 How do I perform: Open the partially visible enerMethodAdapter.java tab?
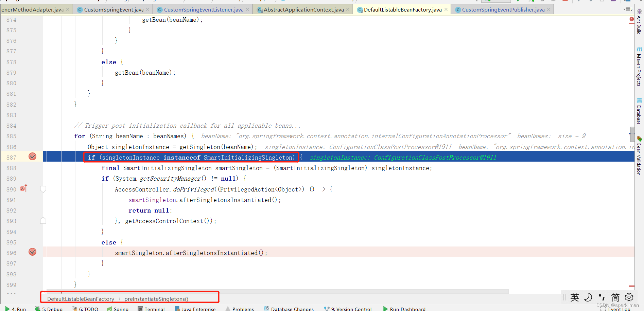pos(32,10)
